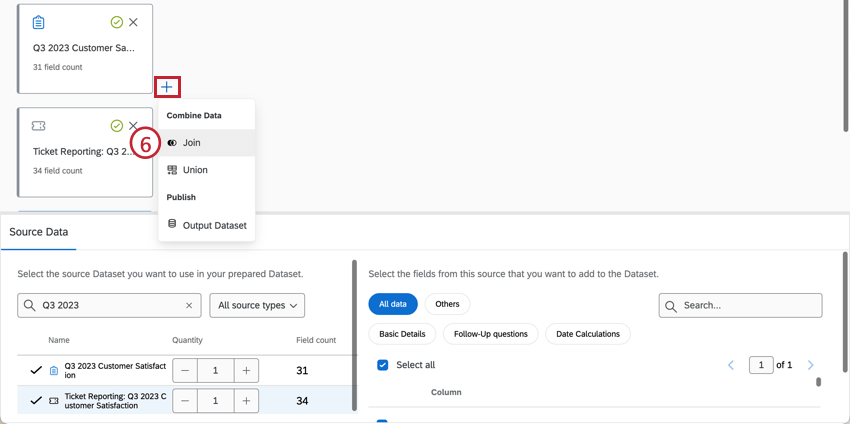Select Output Dataset under Publish
This screenshot has width=850, height=424.
click(207, 225)
